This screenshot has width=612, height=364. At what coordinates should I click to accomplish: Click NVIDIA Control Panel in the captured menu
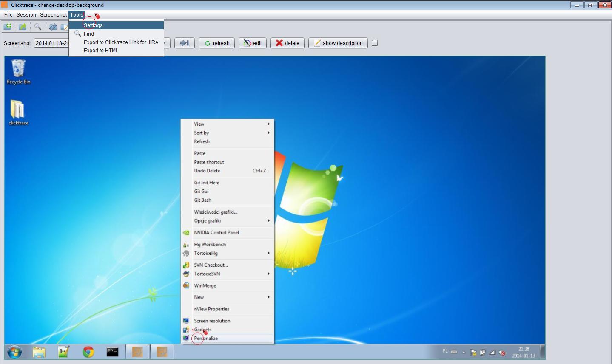click(x=227, y=232)
